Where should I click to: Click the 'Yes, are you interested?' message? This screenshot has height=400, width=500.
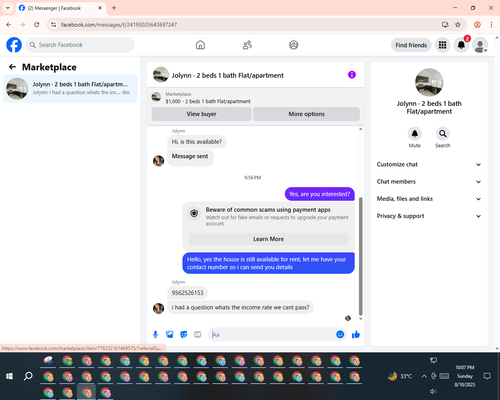(x=320, y=194)
